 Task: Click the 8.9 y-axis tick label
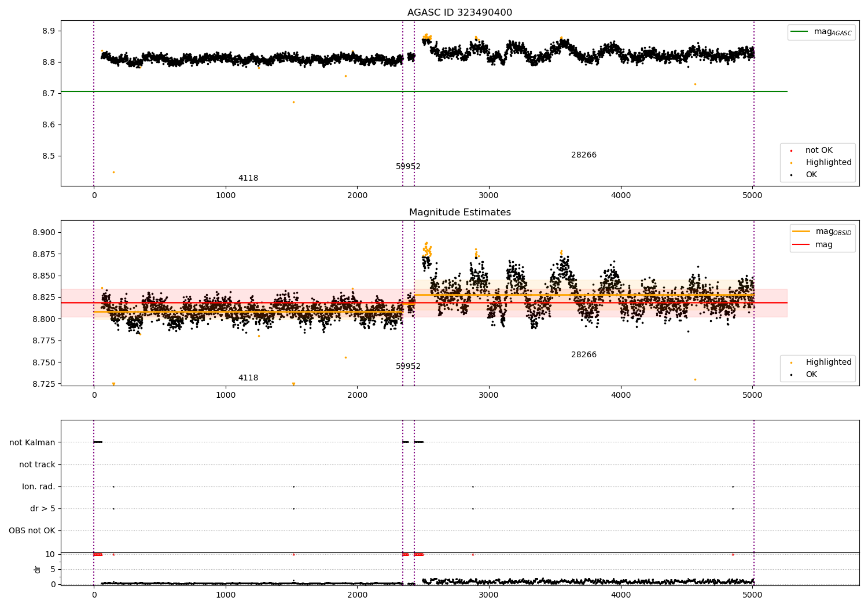tap(49, 31)
